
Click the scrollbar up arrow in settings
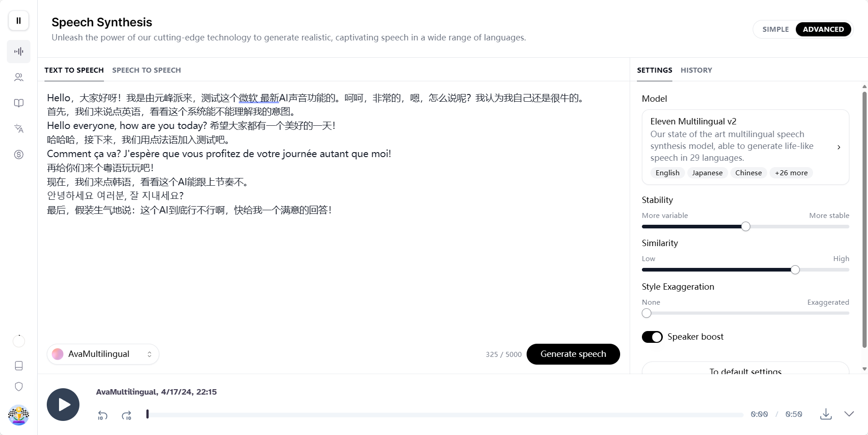[x=864, y=86]
